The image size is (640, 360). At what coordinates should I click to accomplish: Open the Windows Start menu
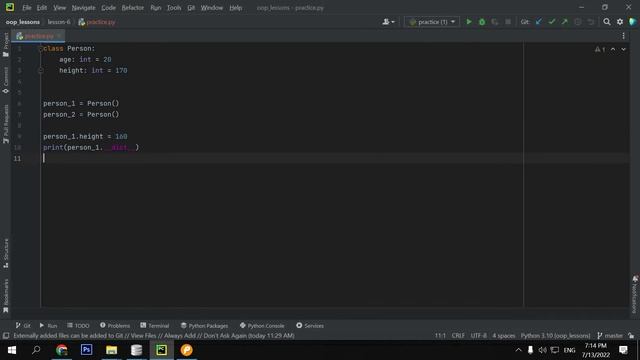12,350
